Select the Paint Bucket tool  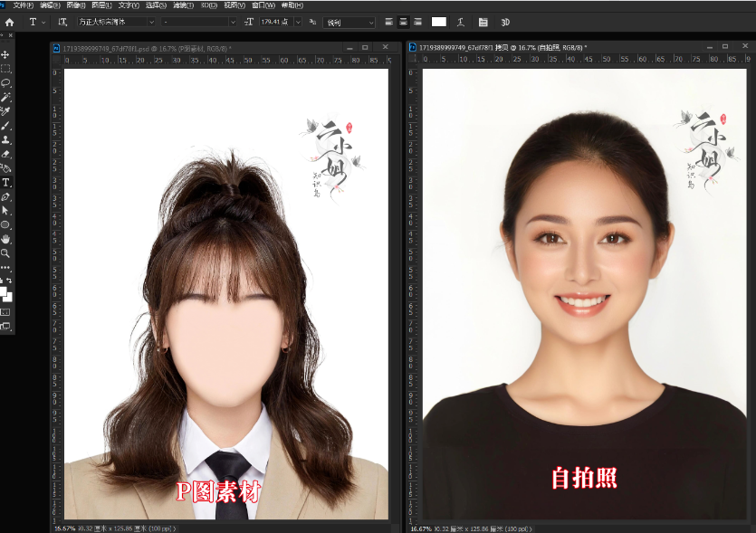[x=5, y=168]
